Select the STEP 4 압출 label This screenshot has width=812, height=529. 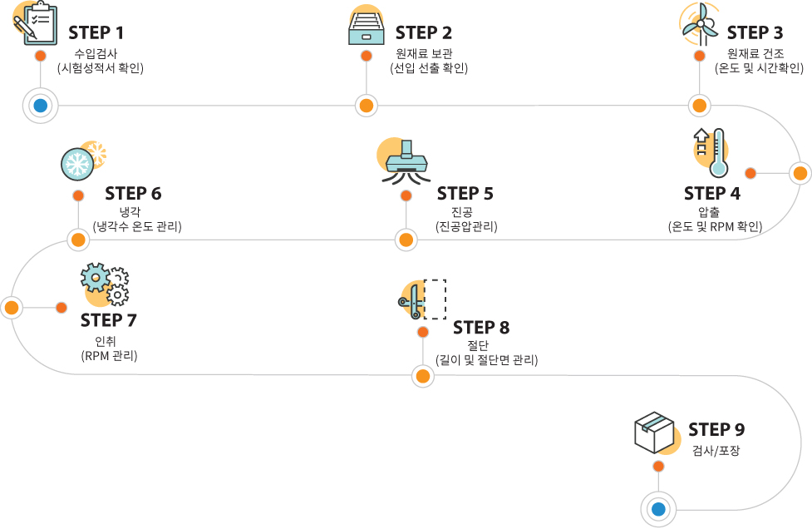709,212
